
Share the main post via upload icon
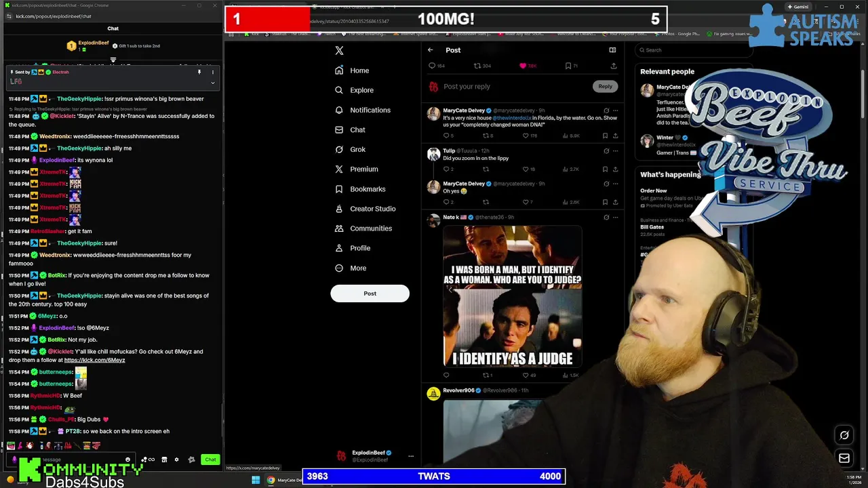point(614,66)
